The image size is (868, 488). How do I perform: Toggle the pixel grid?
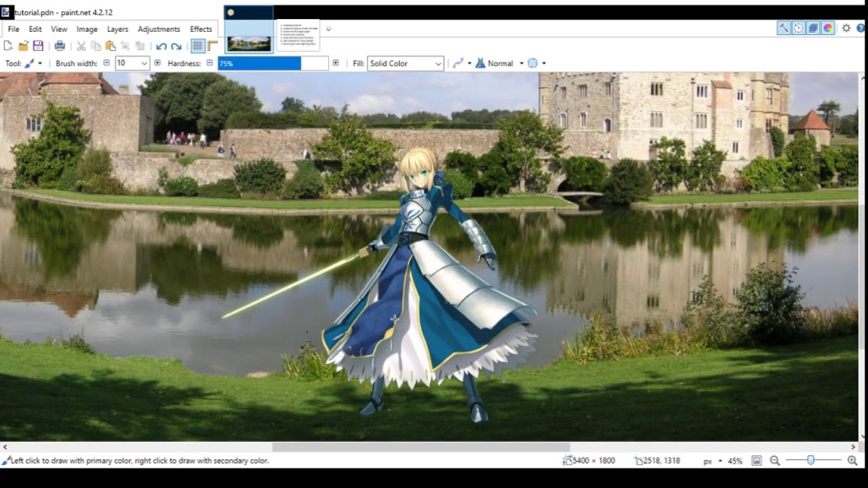click(197, 46)
